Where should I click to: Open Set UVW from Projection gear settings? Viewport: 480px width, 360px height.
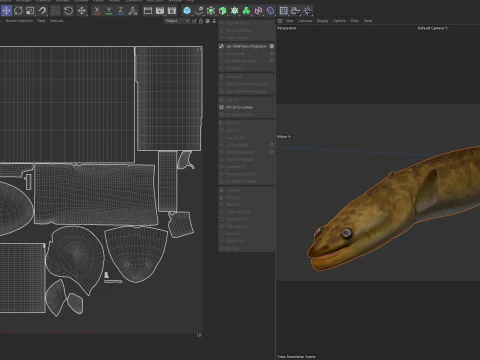(x=272, y=46)
